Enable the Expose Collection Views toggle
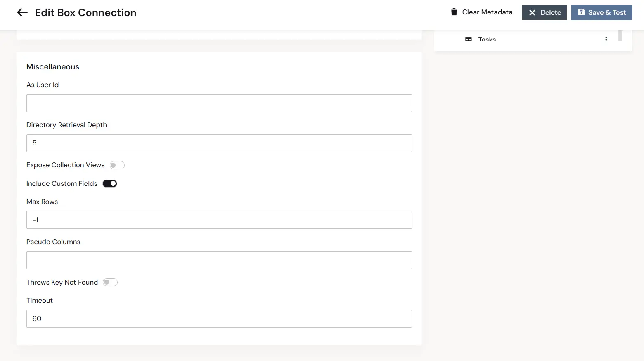This screenshot has height=361, width=644. tap(117, 165)
